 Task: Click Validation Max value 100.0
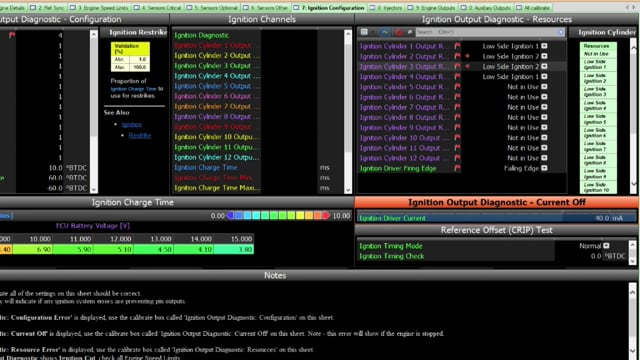139,67
